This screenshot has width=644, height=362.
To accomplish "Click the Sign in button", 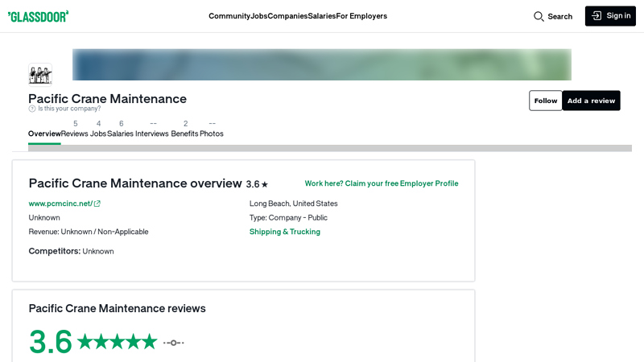I will click(610, 16).
